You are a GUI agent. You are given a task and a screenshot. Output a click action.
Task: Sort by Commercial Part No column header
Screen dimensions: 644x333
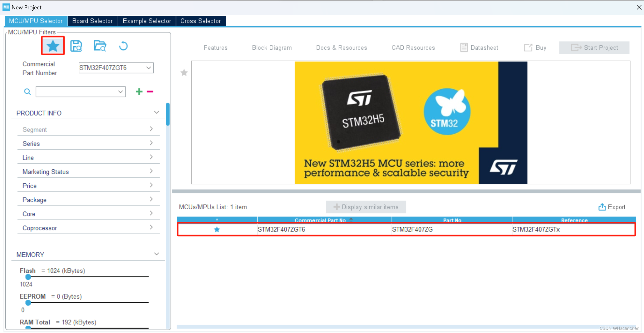(324, 220)
